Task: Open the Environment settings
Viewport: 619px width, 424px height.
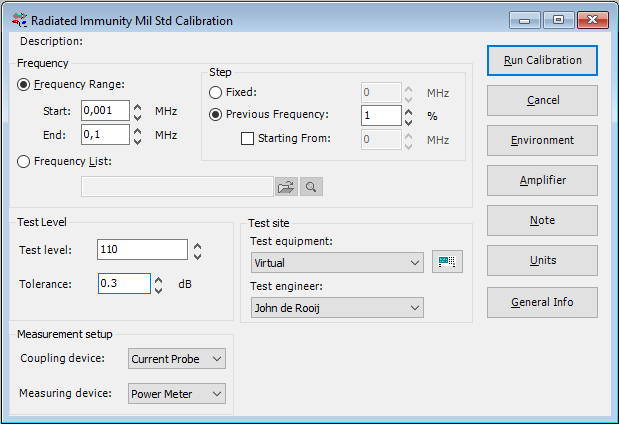Action: point(542,141)
